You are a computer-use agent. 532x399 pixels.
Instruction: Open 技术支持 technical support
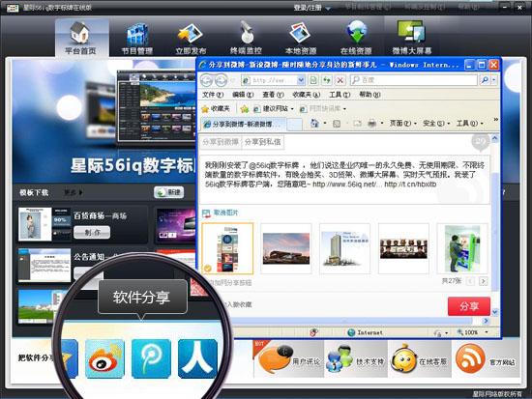pos(356,359)
